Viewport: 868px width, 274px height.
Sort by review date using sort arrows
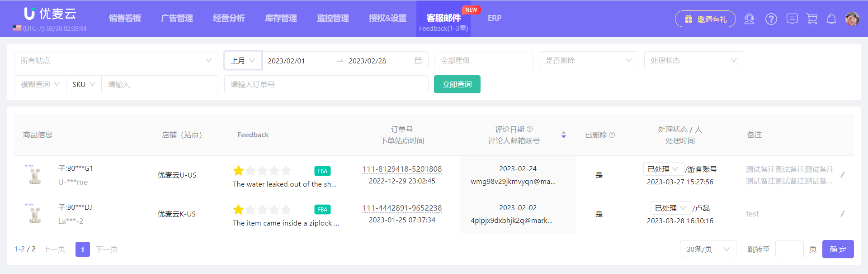pyautogui.click(x=564, y=135)
